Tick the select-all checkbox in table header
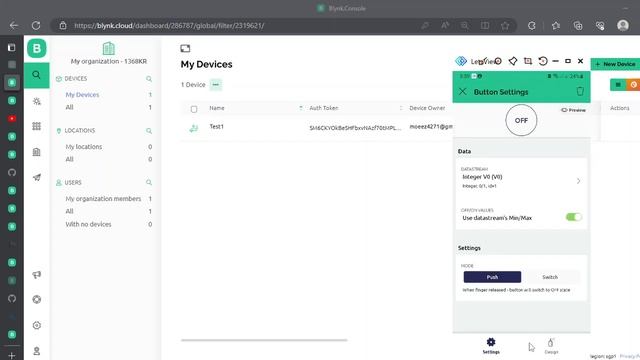This screenshot has width=640, height=360. [194, 109]
